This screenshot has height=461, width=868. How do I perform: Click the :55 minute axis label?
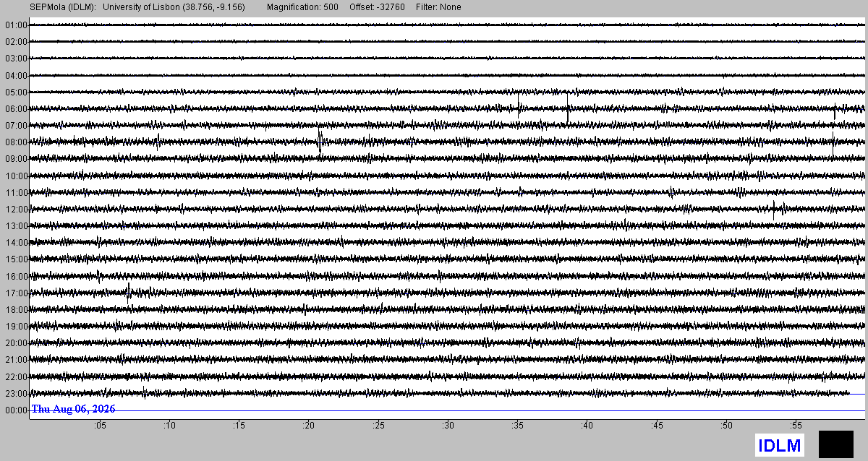(796, 426)
